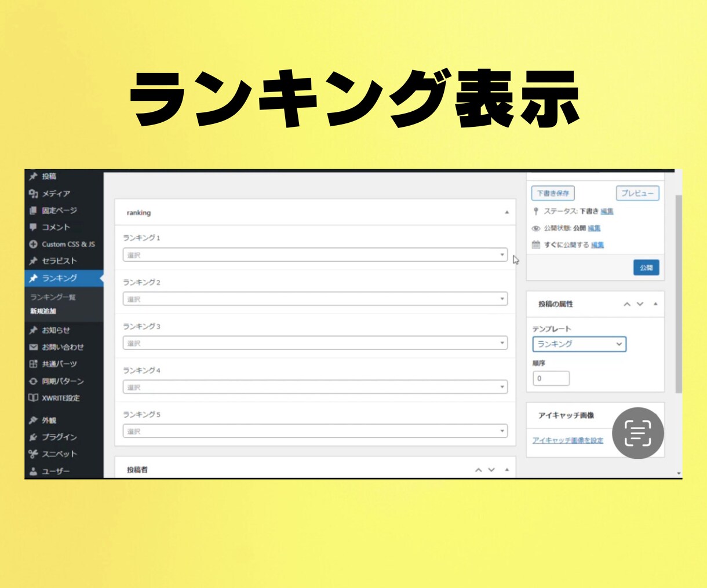This screenshot has width=707, height=588.
Task: Click the scrollbar down arrow
Action: click(x=679, y=474)
